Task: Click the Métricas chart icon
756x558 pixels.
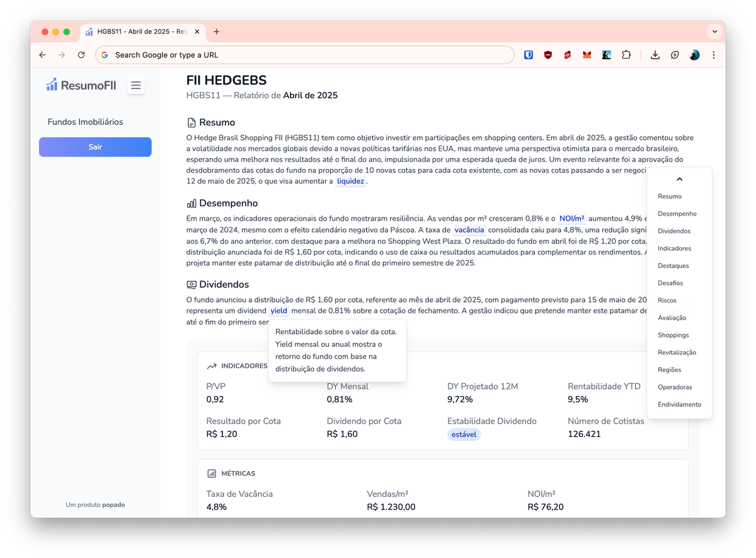Action: 212,473
